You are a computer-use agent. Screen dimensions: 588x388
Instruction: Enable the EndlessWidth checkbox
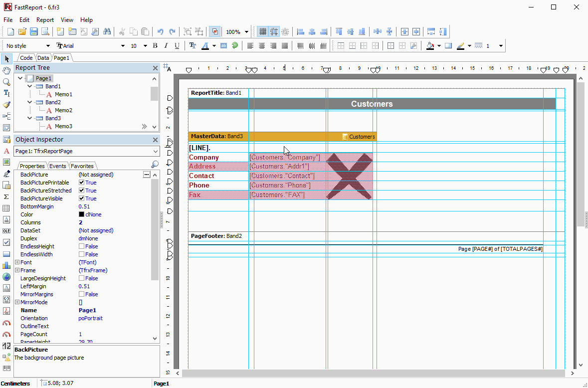point(81,254)
